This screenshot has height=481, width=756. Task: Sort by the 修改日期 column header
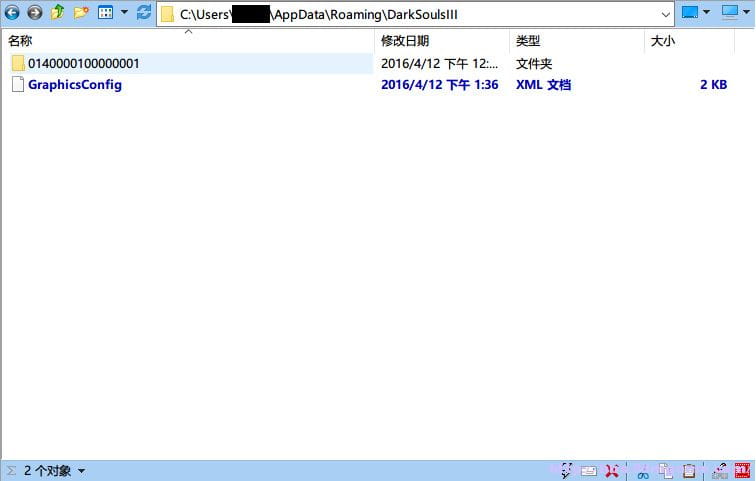pos(405,41)
